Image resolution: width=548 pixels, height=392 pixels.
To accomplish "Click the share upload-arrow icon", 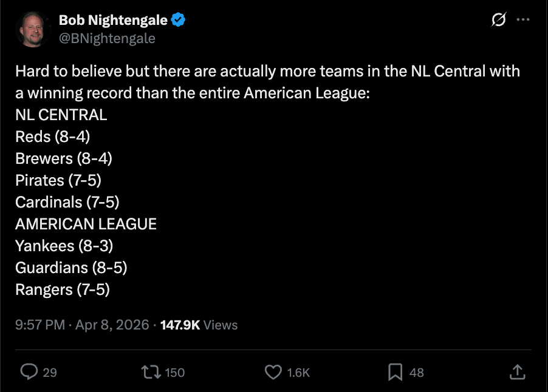I will (517, 371).
